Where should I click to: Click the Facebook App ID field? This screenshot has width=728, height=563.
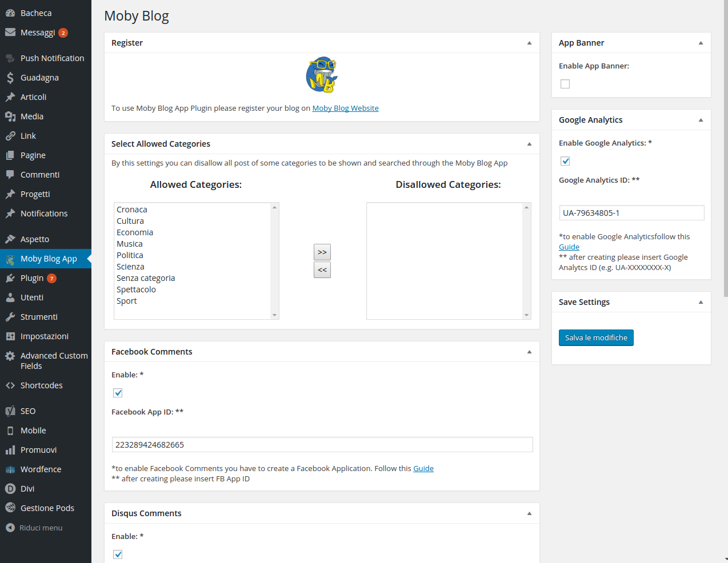[322, 445]
